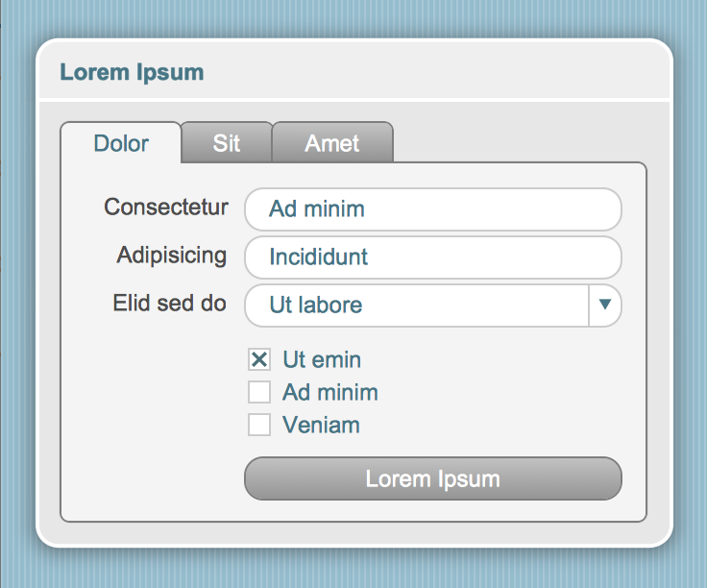Click the Veniam label text
The image size is (707, 588).
[x=321, y=425]
